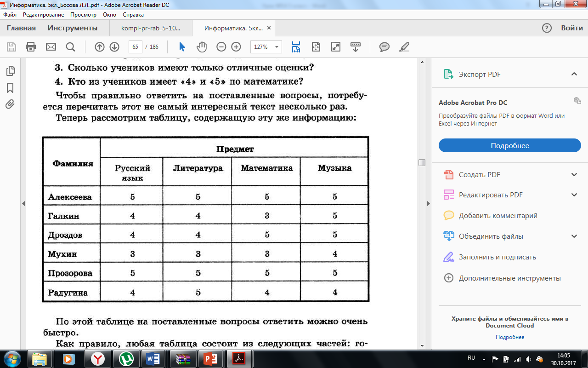Collapse the Экспорт PDF section
The width and height of the screenshot is (588, 368).
point(574,74)
